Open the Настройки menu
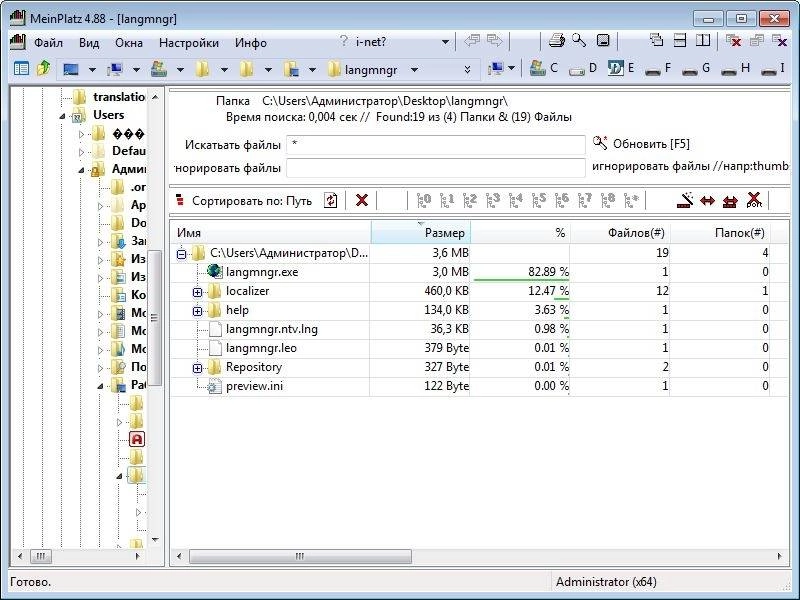Image resolution: width=800 pixels, height=600 pixels. 189,43
